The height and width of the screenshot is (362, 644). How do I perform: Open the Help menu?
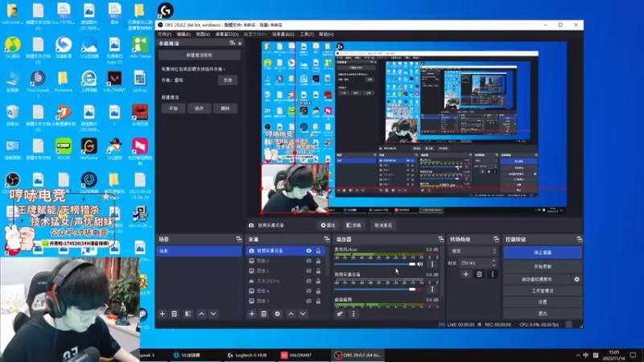pyautogui.click(x=326, y=35)
